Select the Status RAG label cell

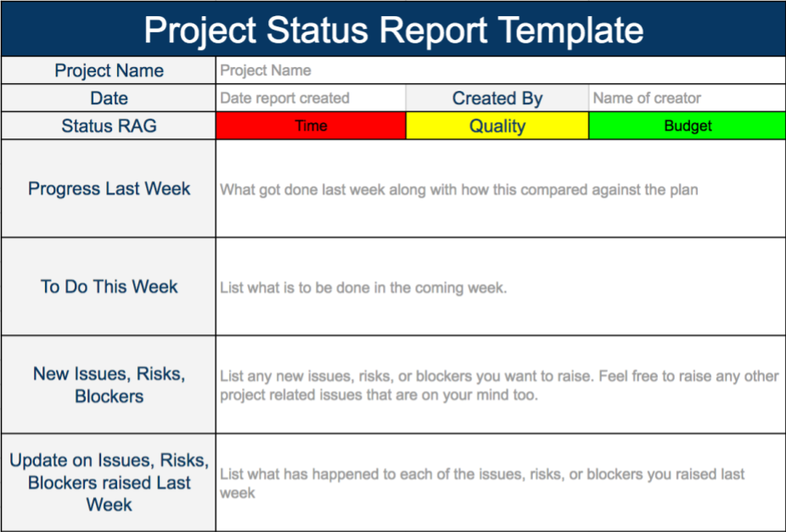(x=109, y=126)
